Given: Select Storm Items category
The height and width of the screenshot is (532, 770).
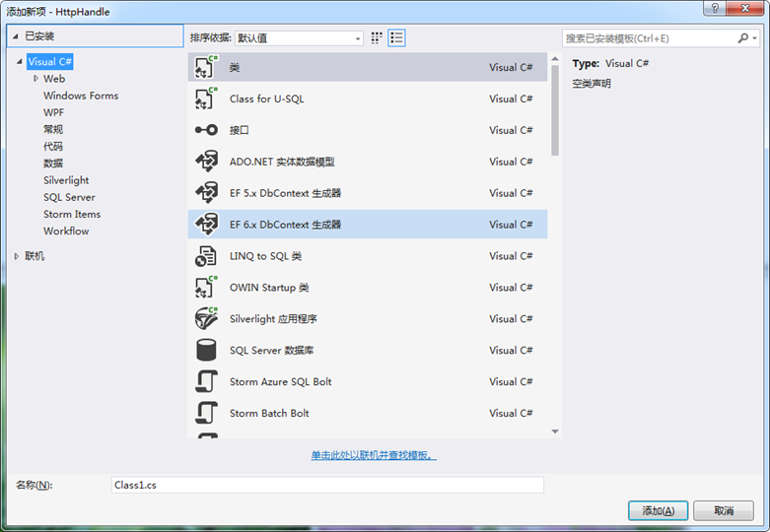Looking at the screenshot, I should coord(72,214).
